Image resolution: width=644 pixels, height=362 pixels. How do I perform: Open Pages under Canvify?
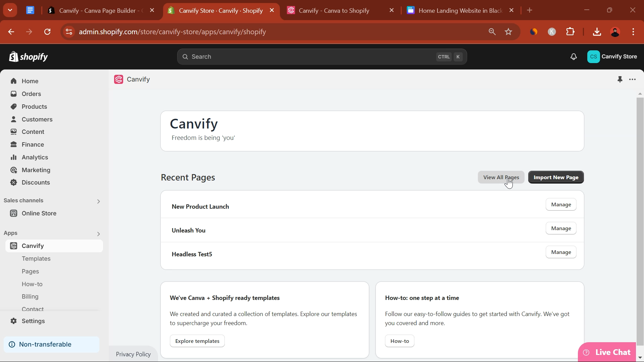[30, 271]
